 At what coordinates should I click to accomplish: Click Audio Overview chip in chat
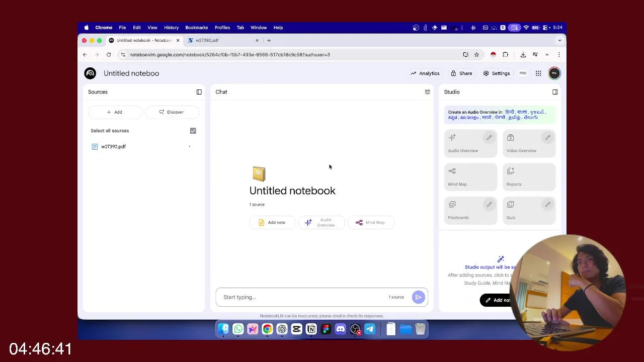tap(321, 223)
